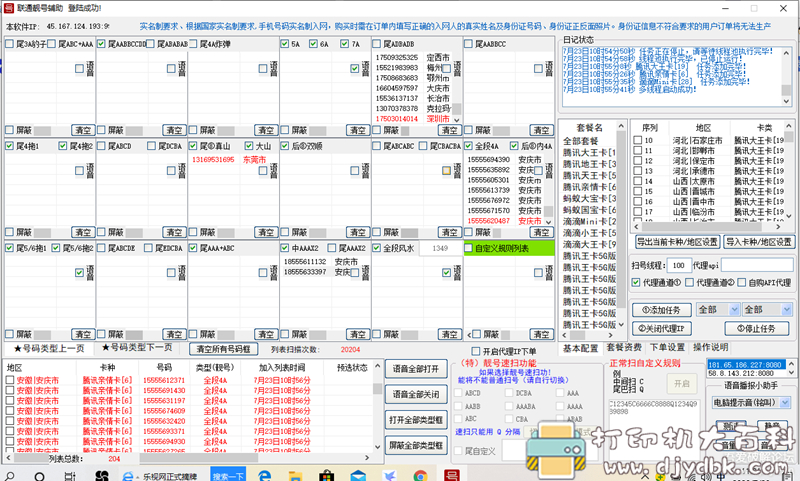Click the 代理api input field
The width and height of the screenshot is (800, 481).
click(757, 265)
